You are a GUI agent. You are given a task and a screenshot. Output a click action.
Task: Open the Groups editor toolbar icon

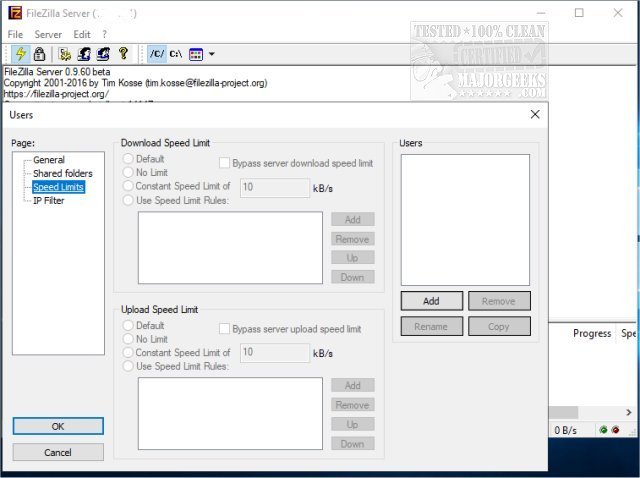(103, 54)
